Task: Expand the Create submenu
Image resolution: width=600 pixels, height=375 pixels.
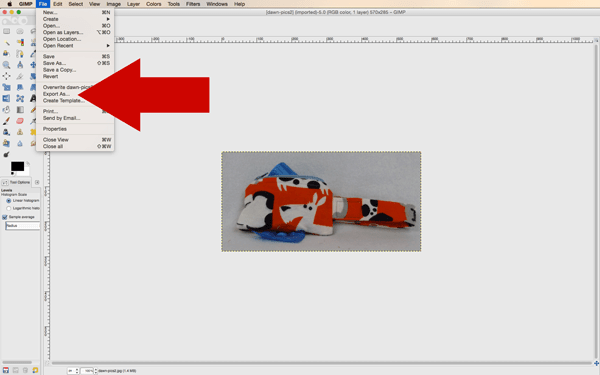Action: click(75, 19)
